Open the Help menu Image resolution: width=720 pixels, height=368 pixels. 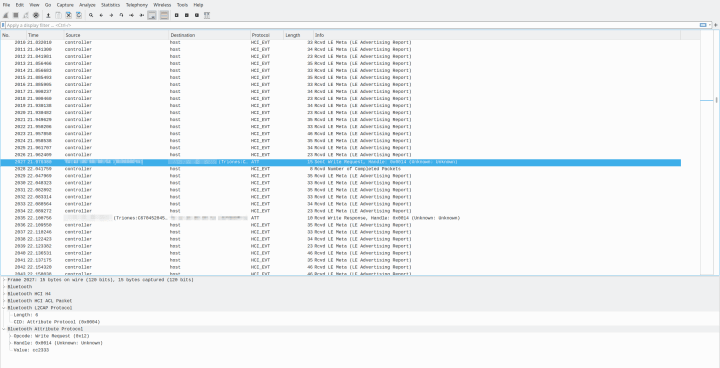click(x=198, y=5)
